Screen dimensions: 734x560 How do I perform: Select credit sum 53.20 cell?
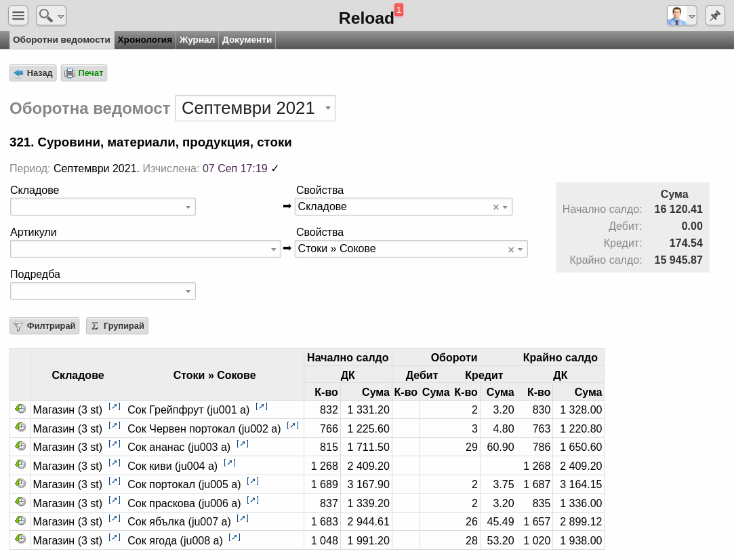pos(497,540)
